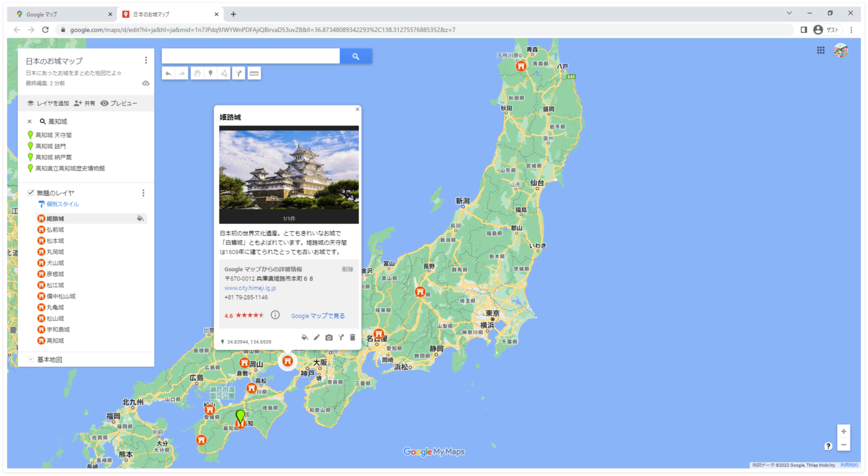Click the trash delete icon in popup
Image resolution: width=868 pixels, height=476 pixels.
pyautogui.click(x=353, y=337)
